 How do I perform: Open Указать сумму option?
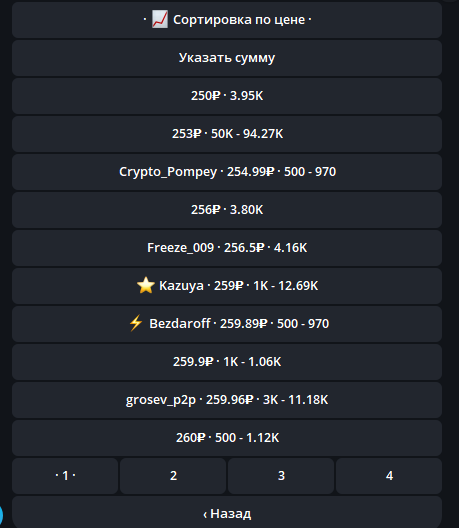click(x=227, y=58)
